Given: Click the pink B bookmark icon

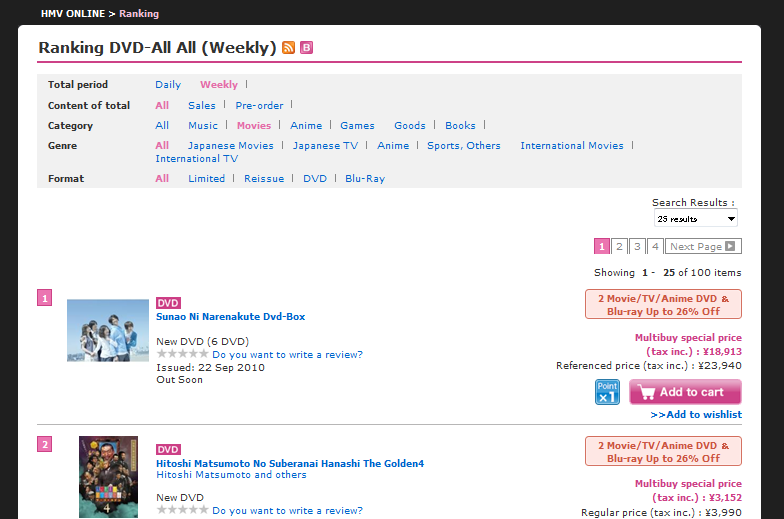Looking at the screenshot, I should coord(306,48).
